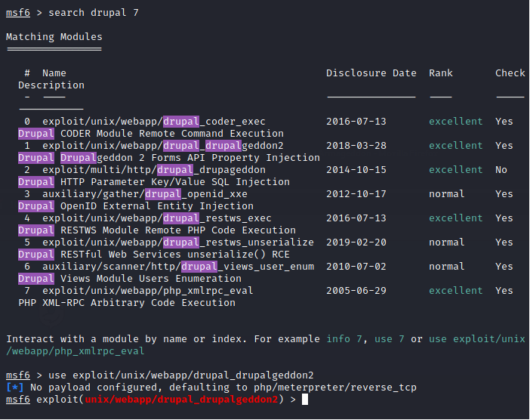The height and width of the screenshot is (420, 530).
Task: Click 'OpenID External Entity Injection' description
Action: pos(157,206)
